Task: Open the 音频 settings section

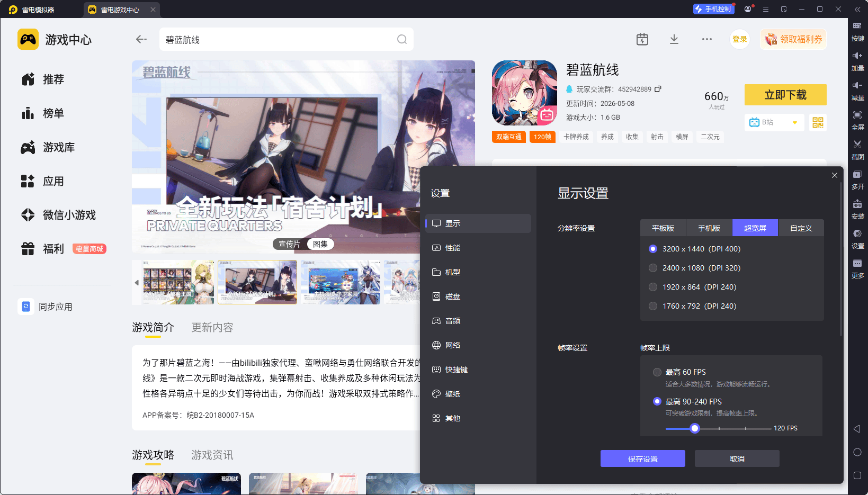Action: (x=478, y=321)
